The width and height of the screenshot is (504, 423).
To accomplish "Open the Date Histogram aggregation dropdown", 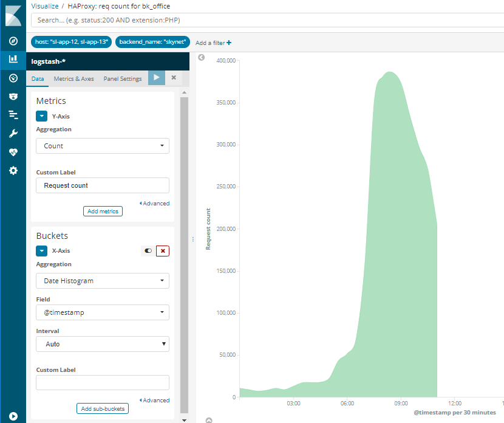I will (103, 281).
